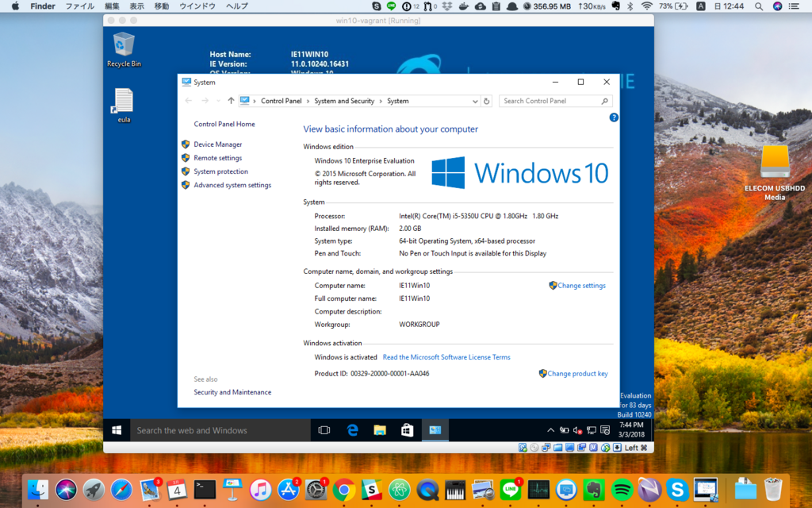Open Evernote from the Dock
Screen dimensions: 812x508
pyautogui.click(x=594, y=489)
